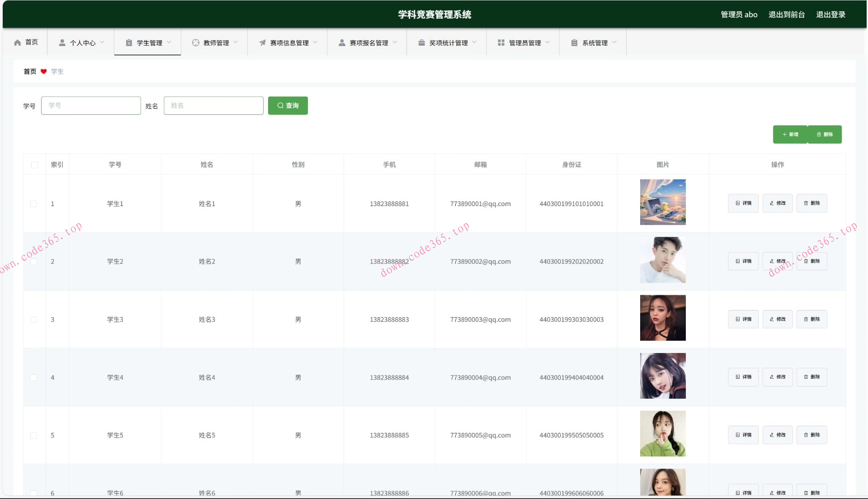Click the grid icon for 管理员管理
Viewport: 868px width, 499px height.
point(501,42)
